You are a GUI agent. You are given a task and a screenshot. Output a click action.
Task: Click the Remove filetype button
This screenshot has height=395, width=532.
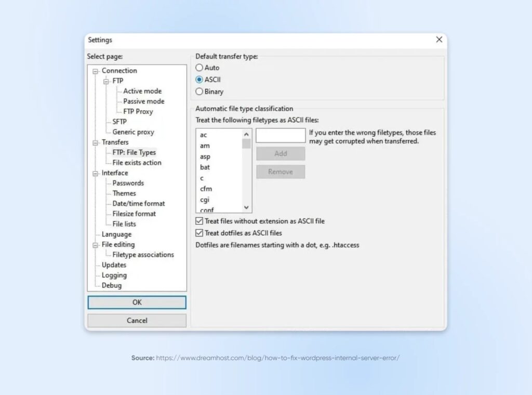(x=281, y=172)
